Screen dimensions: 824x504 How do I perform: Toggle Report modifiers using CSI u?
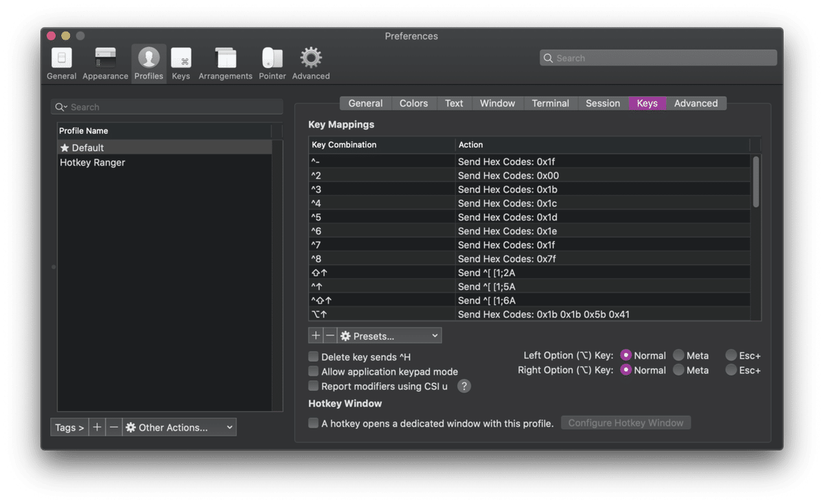[x=313, y=386]
